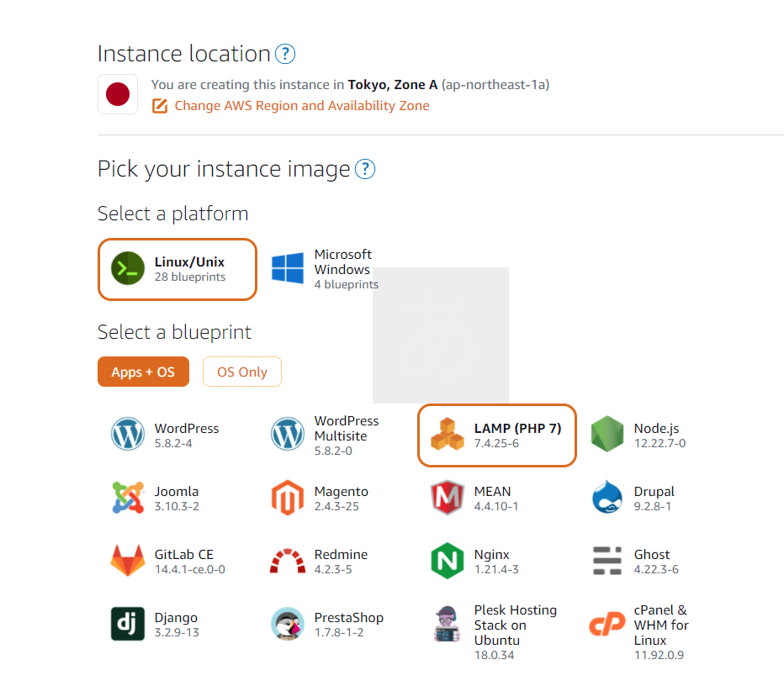Choose the WordPress 5.8.2-4 blueprint label

click(x=187, y=428)
